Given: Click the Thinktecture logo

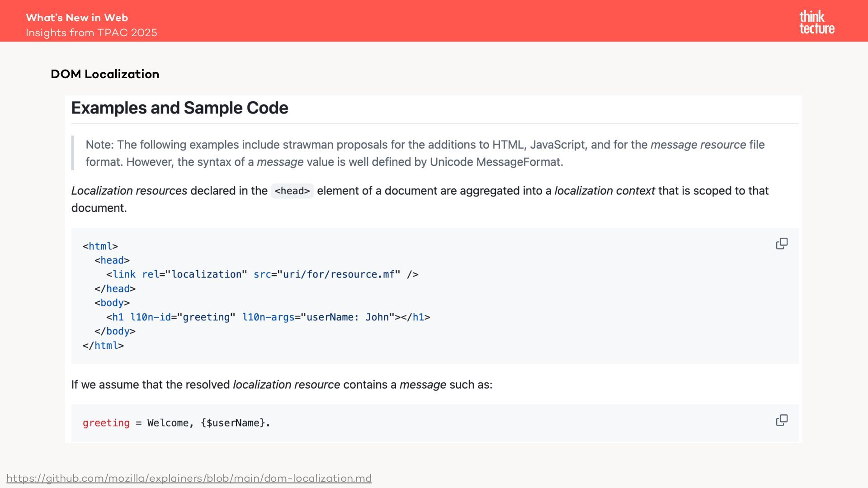Looking at the screenshot, I should 816,22.
